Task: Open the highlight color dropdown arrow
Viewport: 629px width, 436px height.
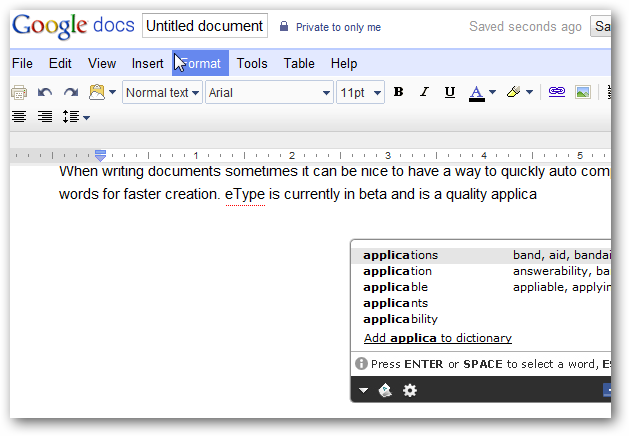Action: click(x=530, y=92)
